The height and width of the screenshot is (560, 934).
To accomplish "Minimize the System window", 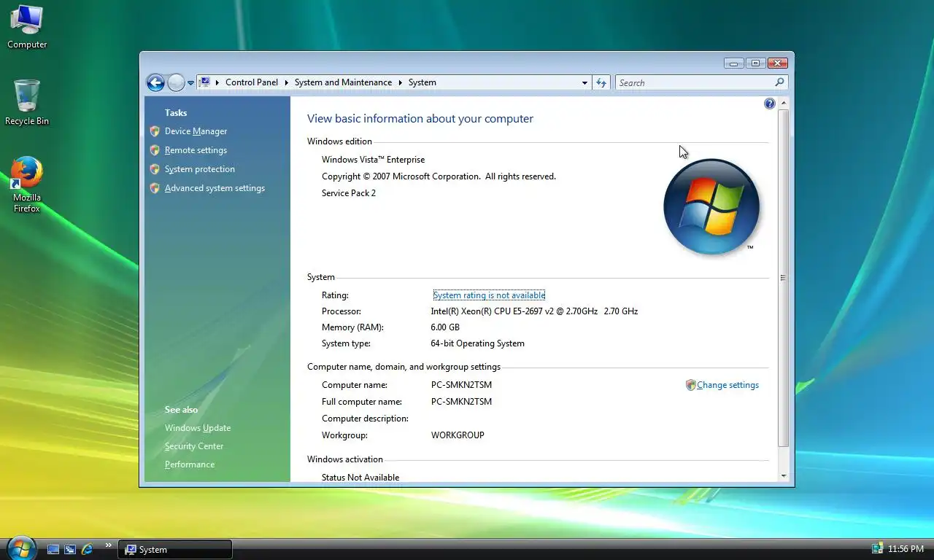I will tap(733, 63).
